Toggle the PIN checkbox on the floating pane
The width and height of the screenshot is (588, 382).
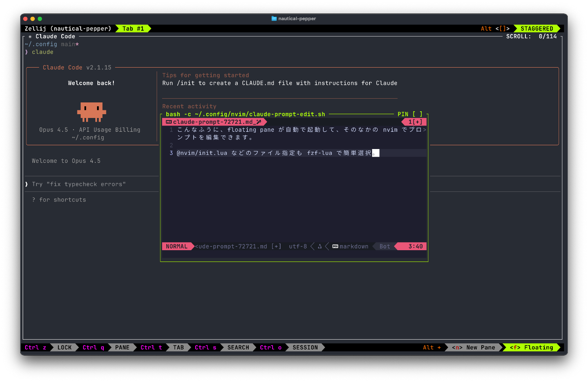click(x=417, y=114)
